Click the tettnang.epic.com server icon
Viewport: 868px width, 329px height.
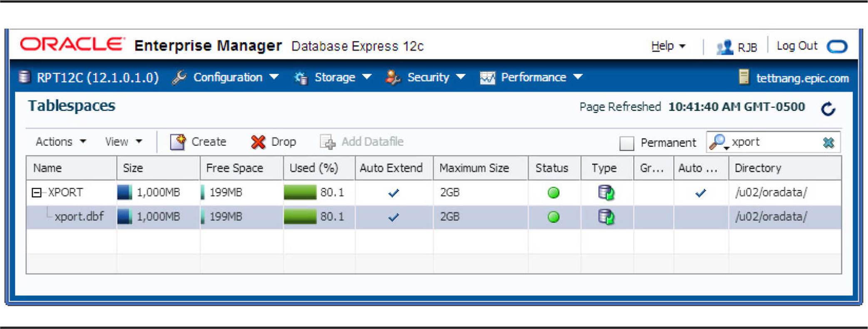[744, 77]
